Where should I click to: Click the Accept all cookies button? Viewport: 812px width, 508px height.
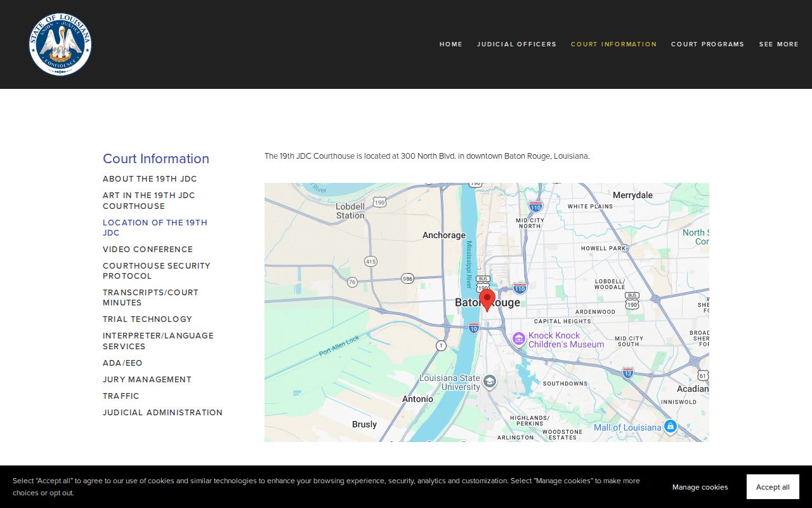point(773,487)
